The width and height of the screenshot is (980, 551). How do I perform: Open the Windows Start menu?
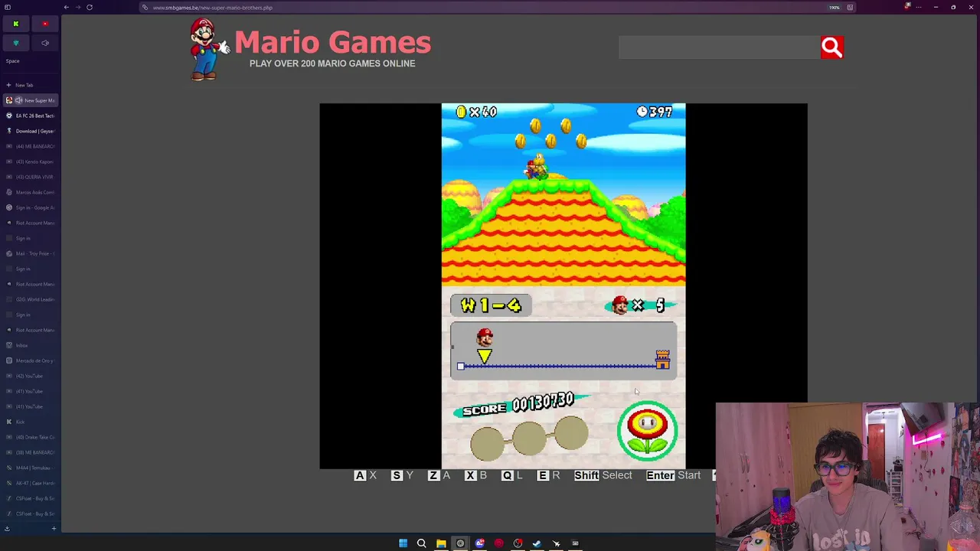[x=403, y=543]
